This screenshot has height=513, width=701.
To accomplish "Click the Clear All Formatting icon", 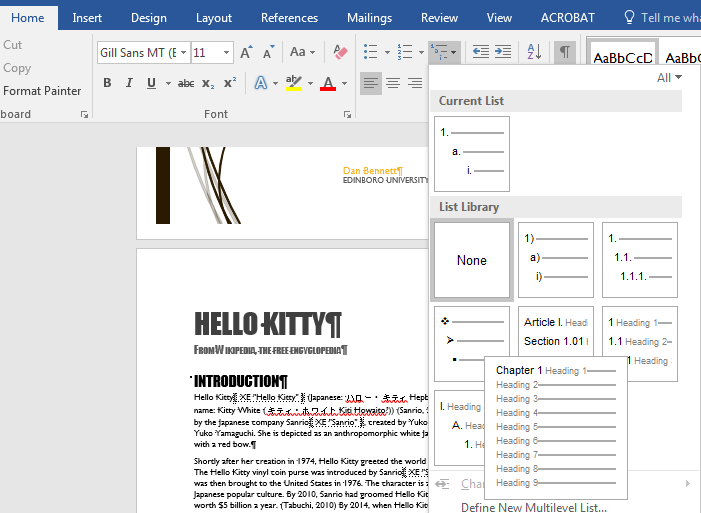I will (340, 53).
